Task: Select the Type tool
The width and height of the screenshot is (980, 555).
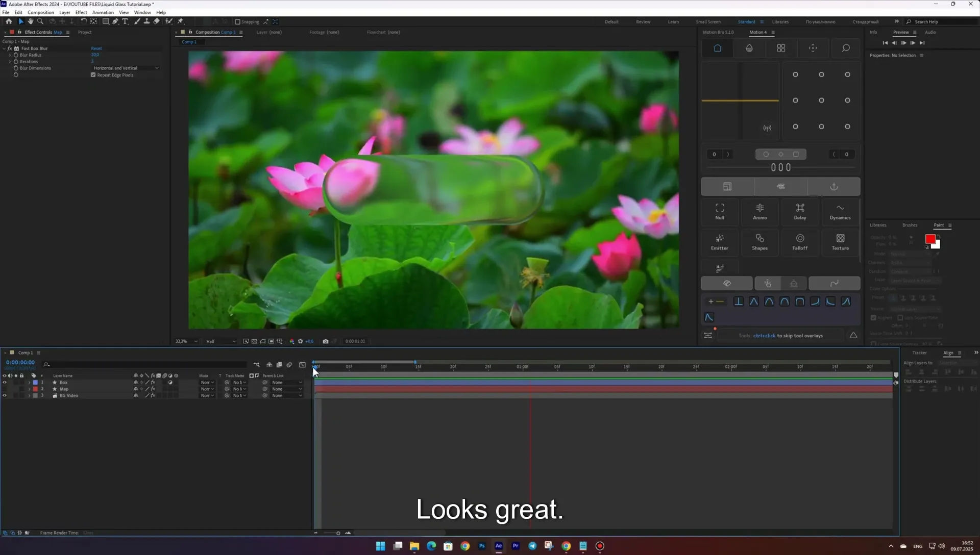Action: 125,21
